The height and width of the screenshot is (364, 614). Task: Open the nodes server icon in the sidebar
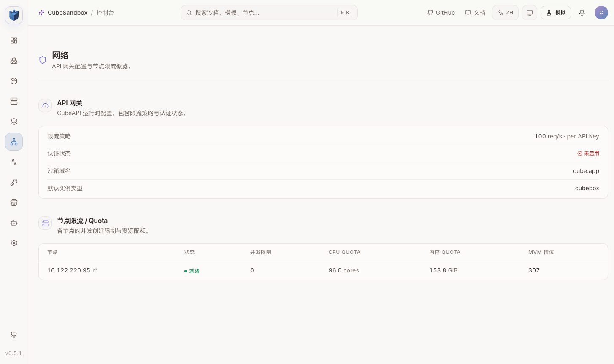[14, 101]
